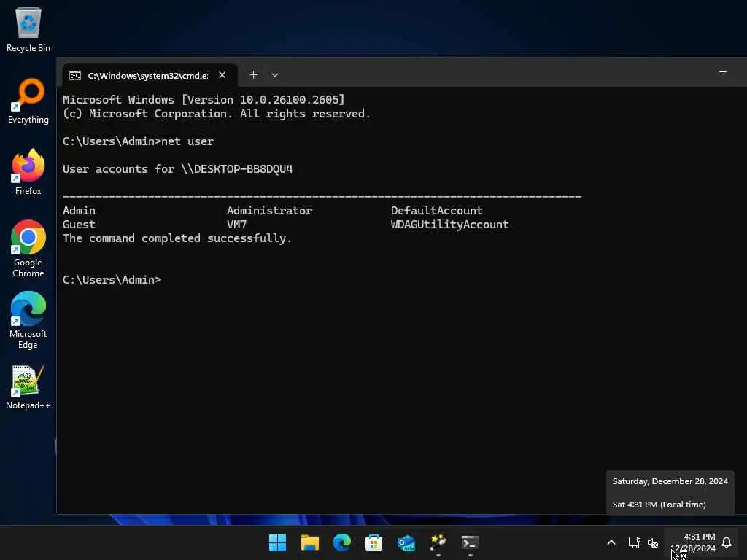Open the Firefox desktop shortcut
Viewport: 747px width, 560px height.
pos(28,172)
